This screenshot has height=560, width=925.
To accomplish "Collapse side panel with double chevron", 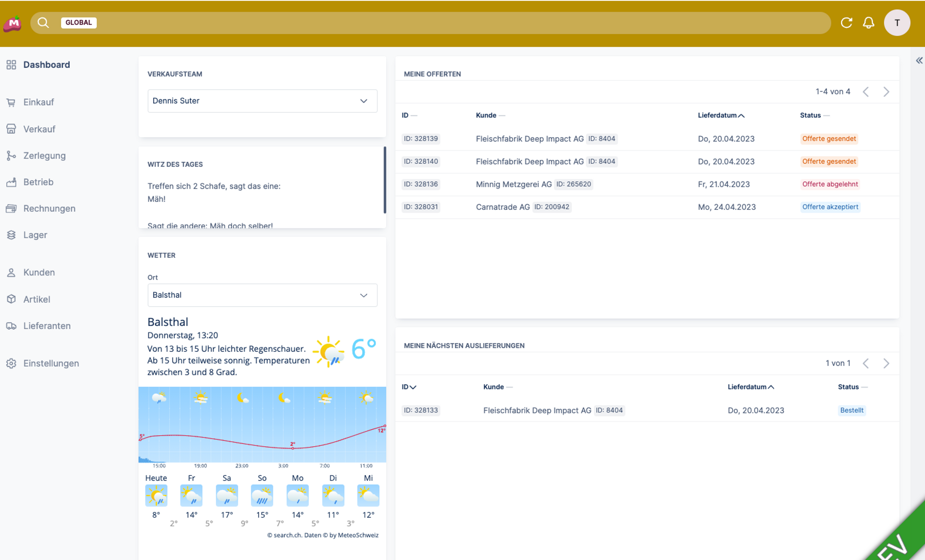I will pos(919,61).
